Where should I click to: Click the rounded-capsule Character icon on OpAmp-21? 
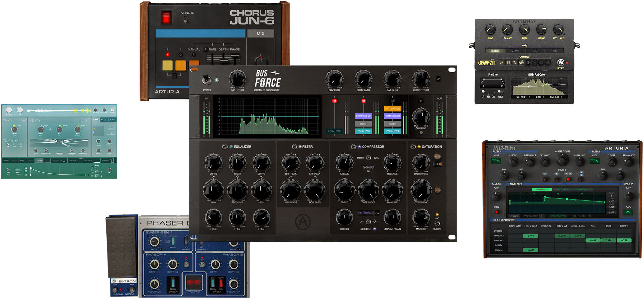(535, 63)
